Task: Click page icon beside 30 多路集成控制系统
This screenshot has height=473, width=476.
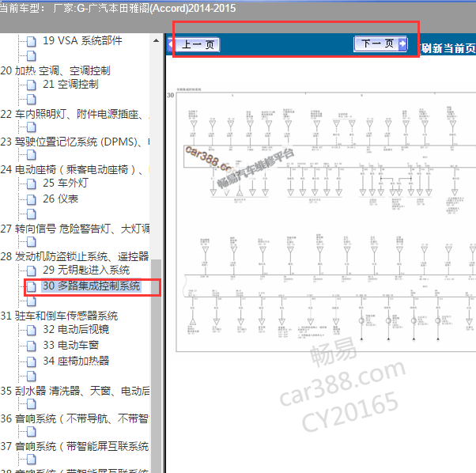Action: [32, 286]
